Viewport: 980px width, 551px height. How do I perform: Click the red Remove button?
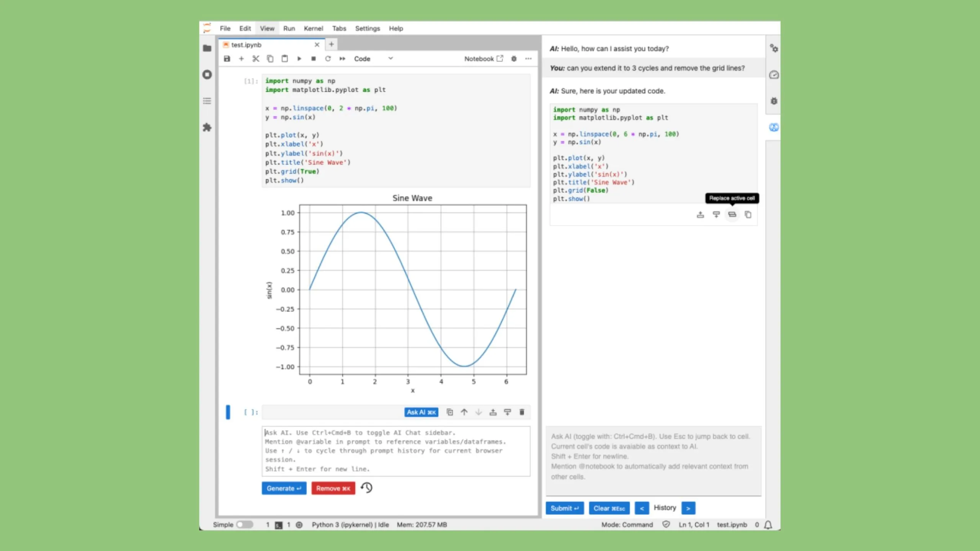coord(333,488)
